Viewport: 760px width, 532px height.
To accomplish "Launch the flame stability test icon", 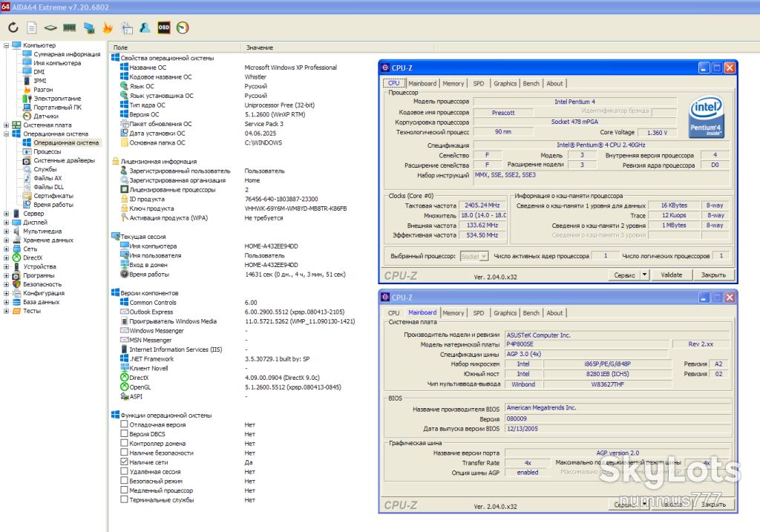I will tap(108, 27).
